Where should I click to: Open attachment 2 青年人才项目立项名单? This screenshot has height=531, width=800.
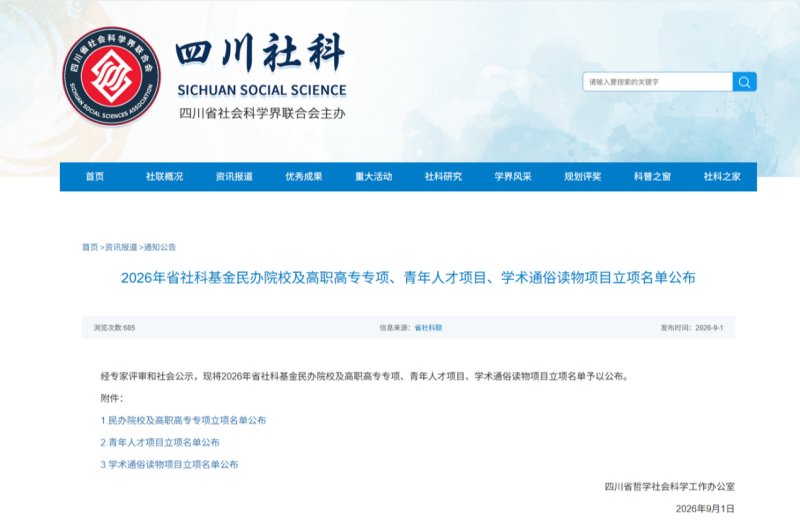pyautogui.click(x=160, y=442)
